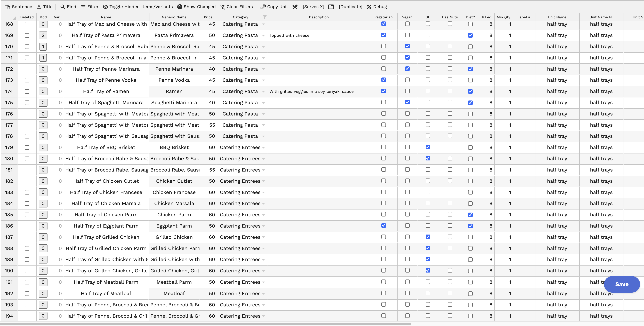Open the Category column filter funnel
The width and height of the screenshot is (644, 326).
tap(265, 17)
